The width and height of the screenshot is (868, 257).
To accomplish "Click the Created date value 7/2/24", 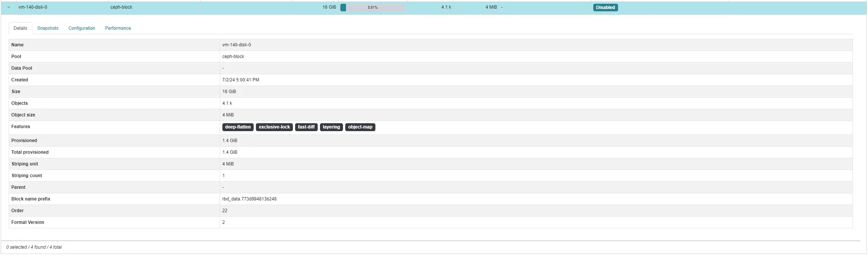I will click(241, 80).
